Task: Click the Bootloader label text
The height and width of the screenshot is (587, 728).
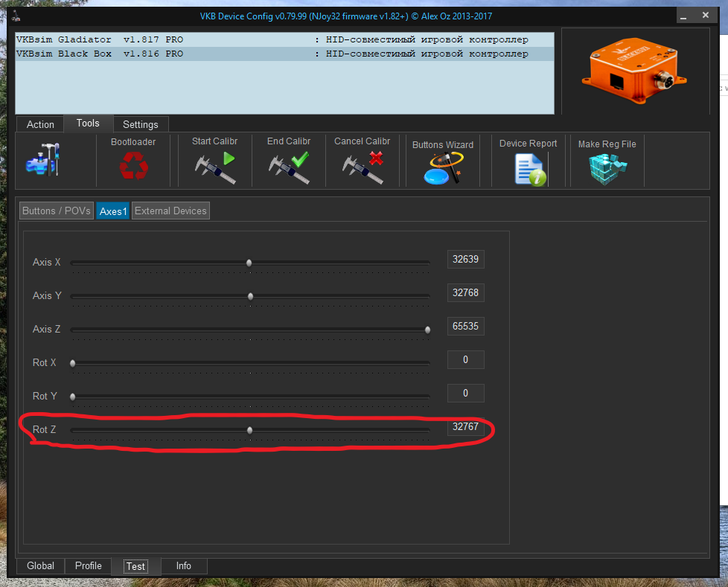Action: point(133,142)
